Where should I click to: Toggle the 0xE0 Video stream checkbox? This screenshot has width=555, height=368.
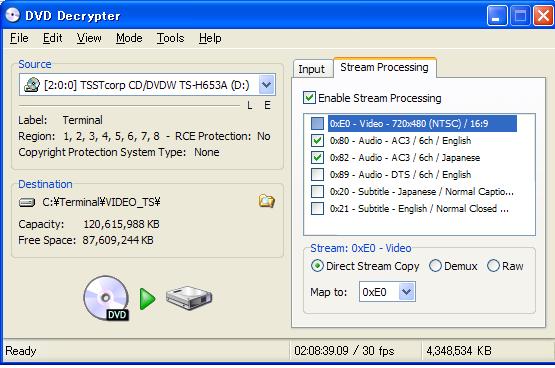click(317, 123)
